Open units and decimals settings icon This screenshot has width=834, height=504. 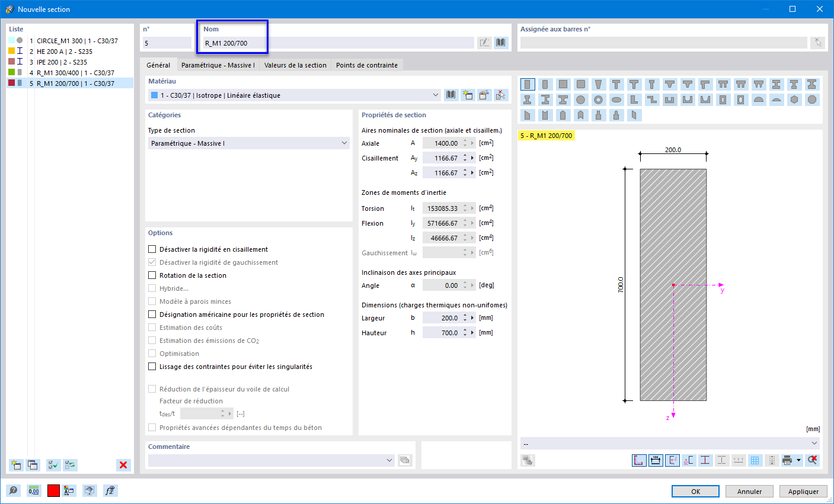pos(34,490)
